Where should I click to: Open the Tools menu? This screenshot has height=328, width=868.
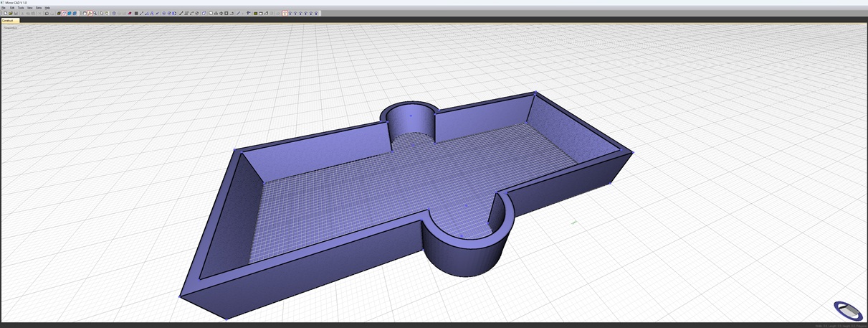21,8
